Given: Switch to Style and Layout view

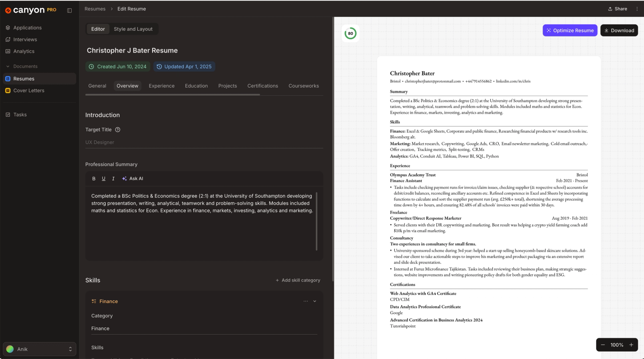Looking at the screenshot, I should [x=133, y=29].
